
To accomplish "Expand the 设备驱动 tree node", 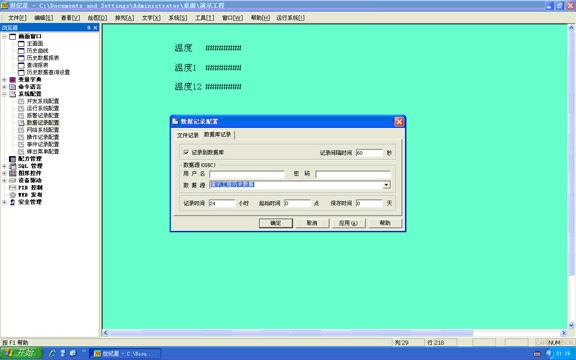I will pyautogui.click(x=4, y=180).
